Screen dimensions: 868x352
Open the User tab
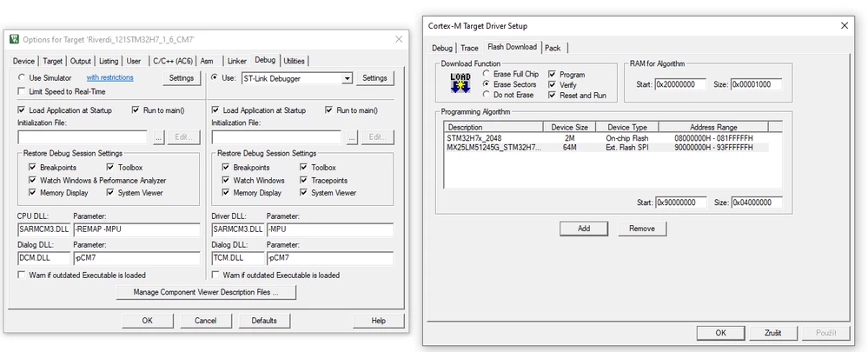click(134, 61)
